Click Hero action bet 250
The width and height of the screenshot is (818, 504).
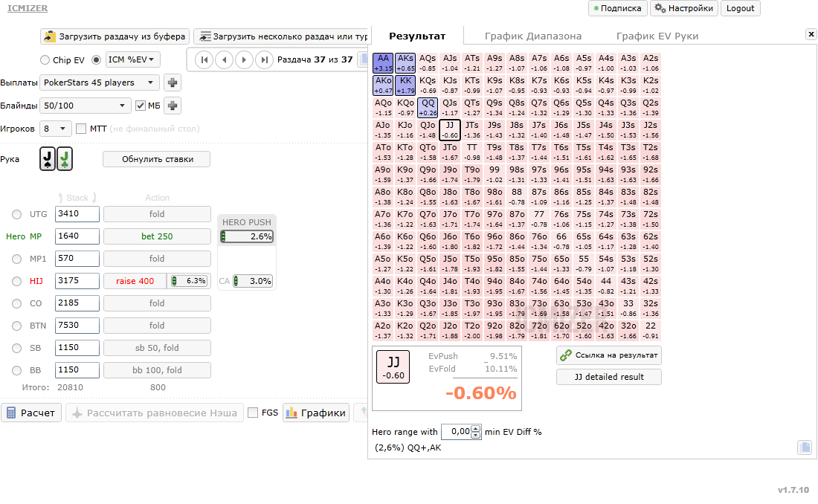(x=157, y=236)
